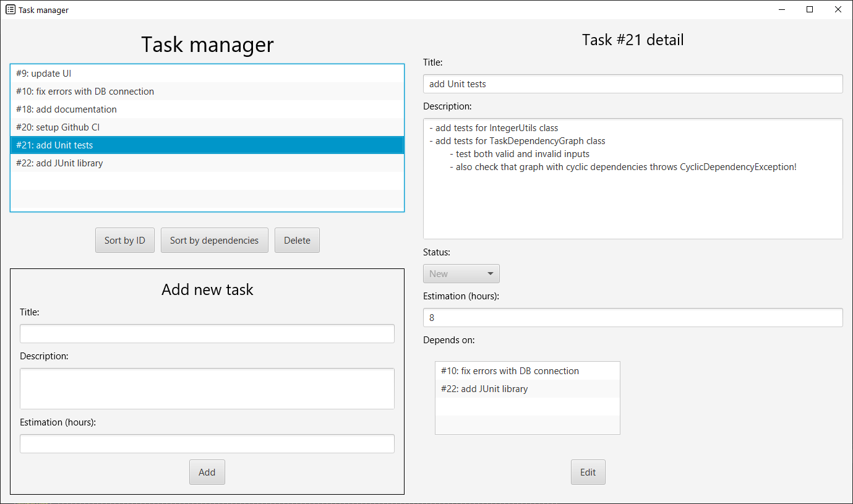Select dependency #22: add JUnit library
This screenshot has height=504, width=853.
528,389
